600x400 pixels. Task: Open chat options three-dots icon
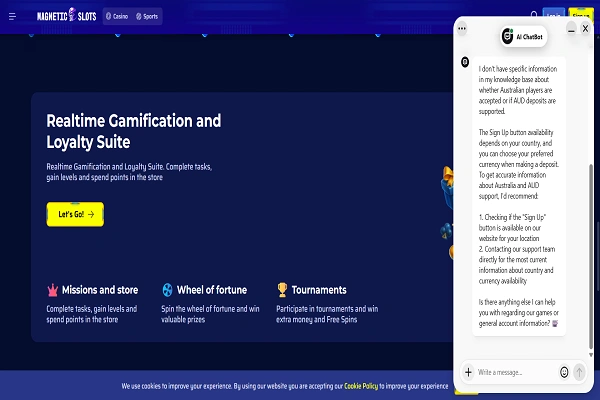462,28
